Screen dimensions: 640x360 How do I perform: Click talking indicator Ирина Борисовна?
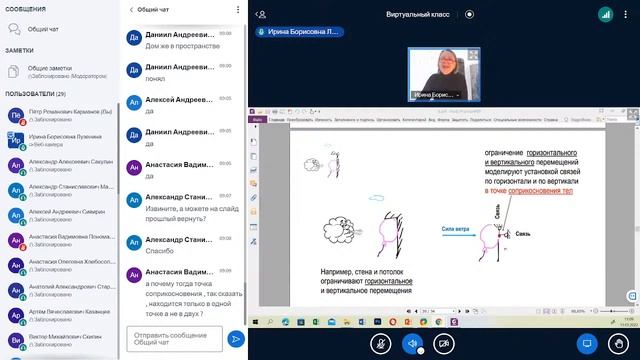[300, 32]
